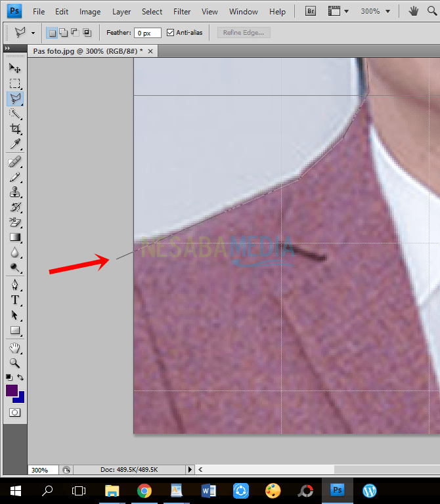Image resolution: width=440 pixels, height=504 pixels.
Task: Choose the Zoom tool in toolbox
Action: pyautogui.click(x=14, y=363)
